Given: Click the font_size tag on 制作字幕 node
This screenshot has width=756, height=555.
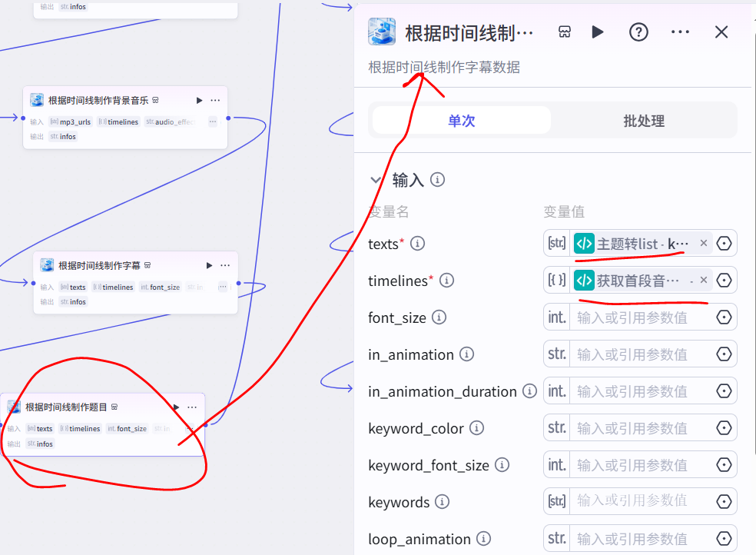Looking at the screenshot, I should click(160, 287).
